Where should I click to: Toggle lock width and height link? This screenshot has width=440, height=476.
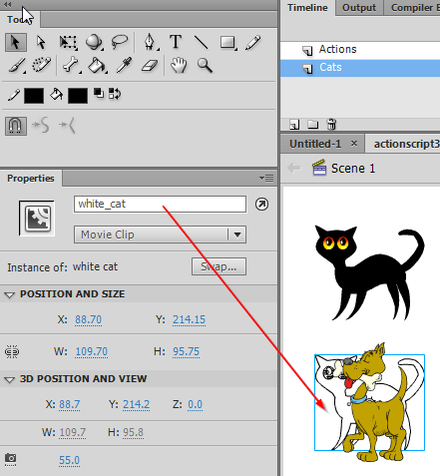tap(12, 352)
